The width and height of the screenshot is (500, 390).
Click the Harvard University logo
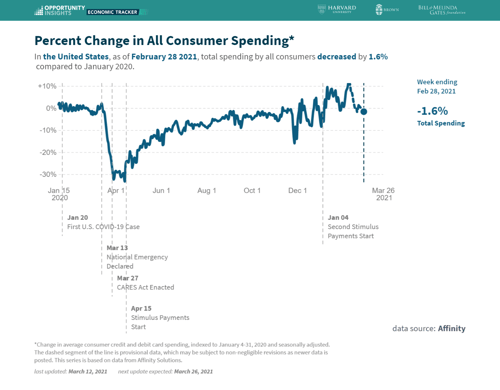click(x=337, y=9)
